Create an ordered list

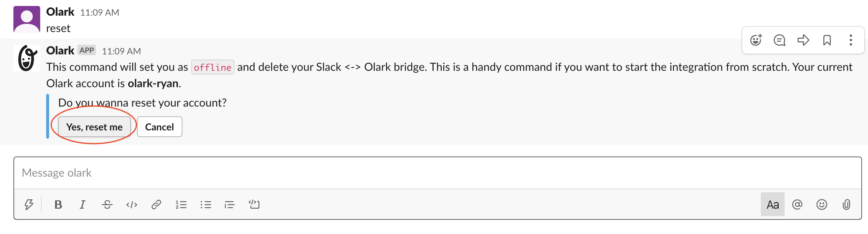(181, 204)
